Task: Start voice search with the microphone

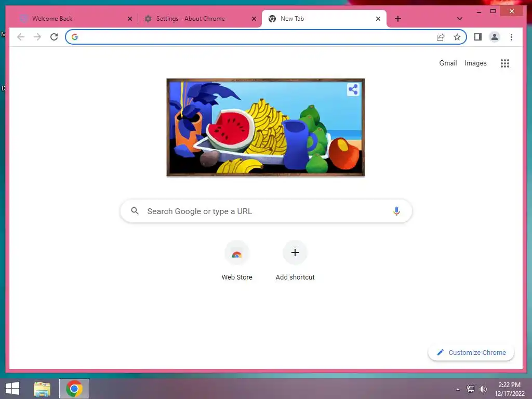Action: [396, 211]
